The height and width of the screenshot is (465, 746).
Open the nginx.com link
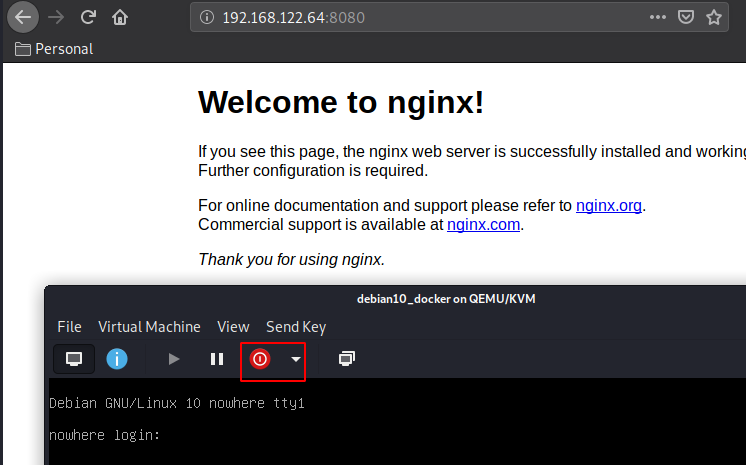pos(483,225)
